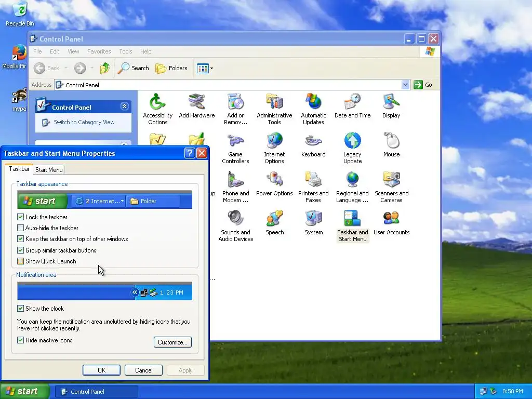Screen dimensions: 532x399
Task: Click the Recycle Bin desktop icon
Action: [x=20, y=14]
